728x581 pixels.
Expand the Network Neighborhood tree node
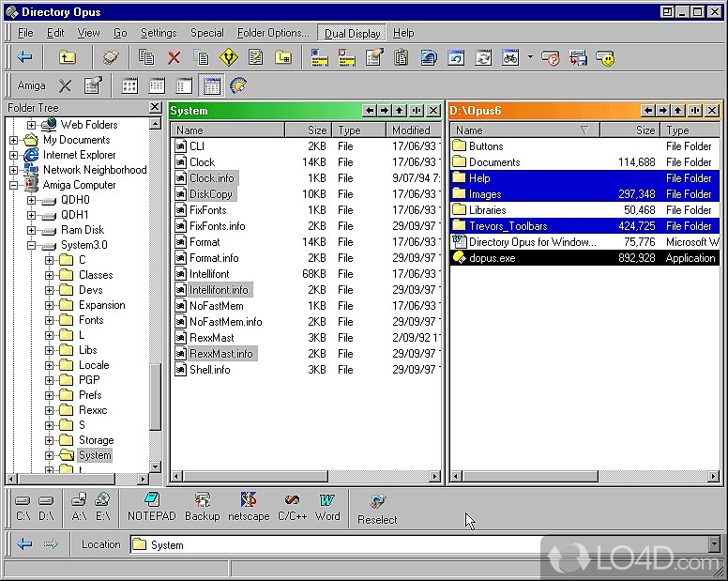point(14,170)
